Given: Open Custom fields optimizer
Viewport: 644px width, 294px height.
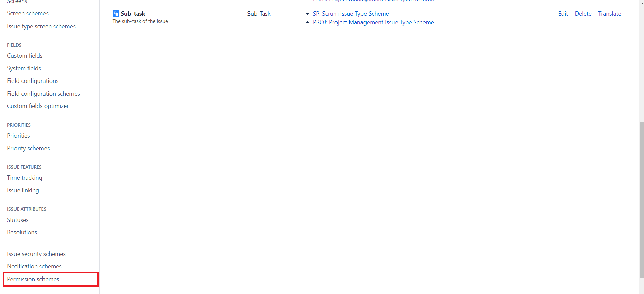Looking at the screenshot, I should click(x=38, y=106).
